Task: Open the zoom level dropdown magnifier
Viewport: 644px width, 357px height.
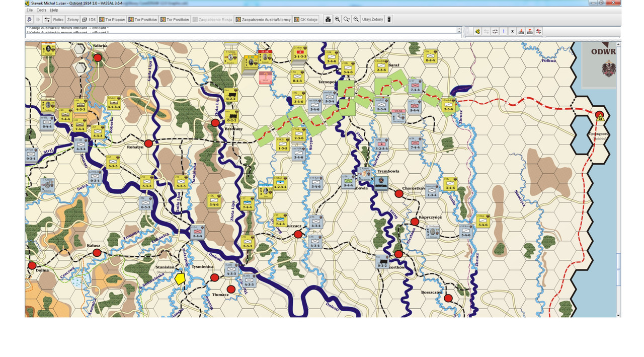Action: (347, 20)
